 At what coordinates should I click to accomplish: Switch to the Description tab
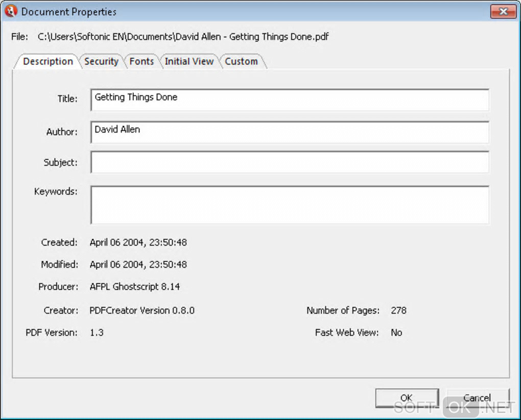tap(48, 61)
